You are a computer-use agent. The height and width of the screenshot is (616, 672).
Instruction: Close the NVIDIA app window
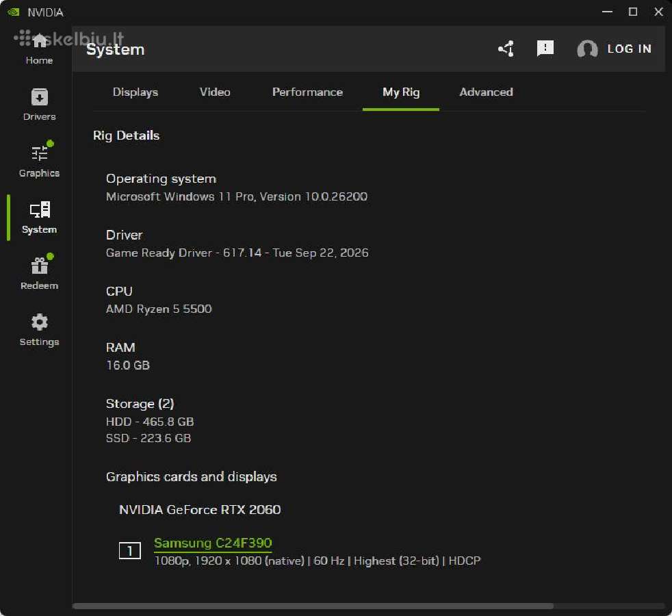659,12
